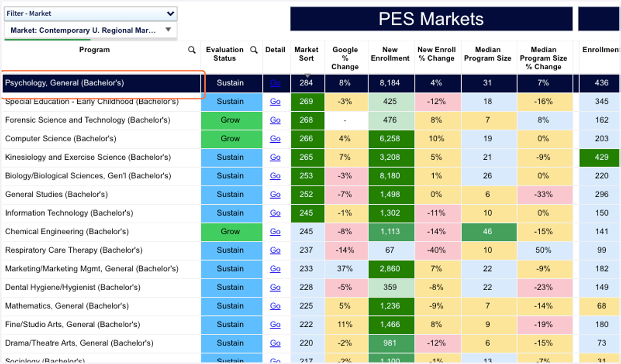Open Go link for Information Technology
This screenshot has width=621, height=364.
pos(275,213)
